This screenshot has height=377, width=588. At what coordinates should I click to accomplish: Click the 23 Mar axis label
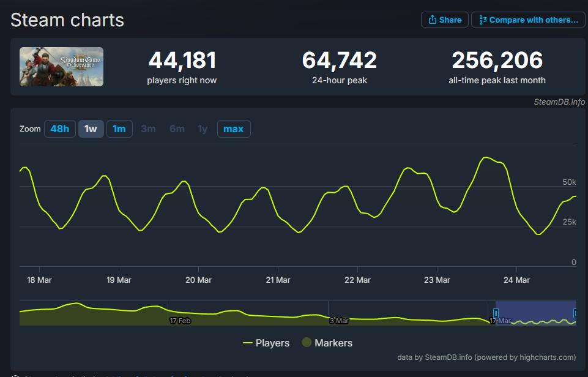click(437, 280)
